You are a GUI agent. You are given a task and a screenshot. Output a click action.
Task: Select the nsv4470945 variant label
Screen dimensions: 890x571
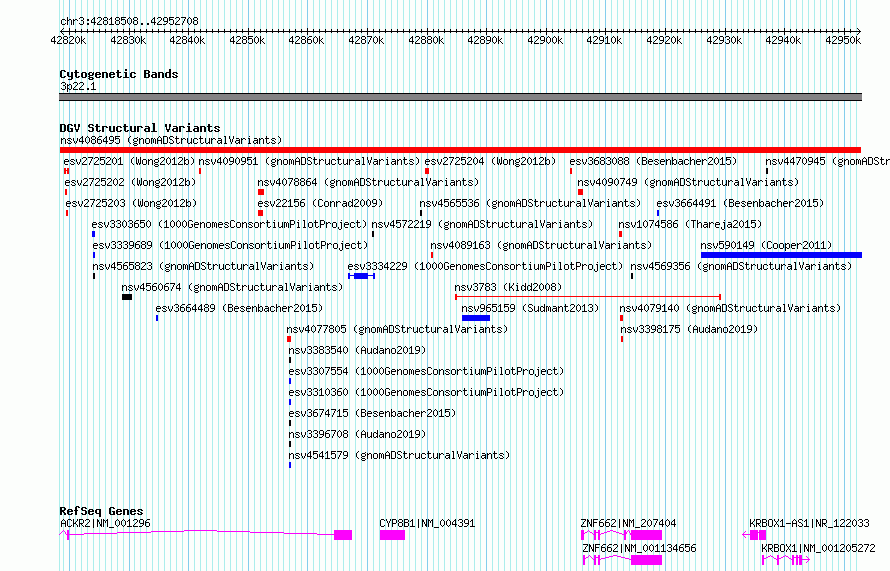pyautogui.click(x=828, y=161)
